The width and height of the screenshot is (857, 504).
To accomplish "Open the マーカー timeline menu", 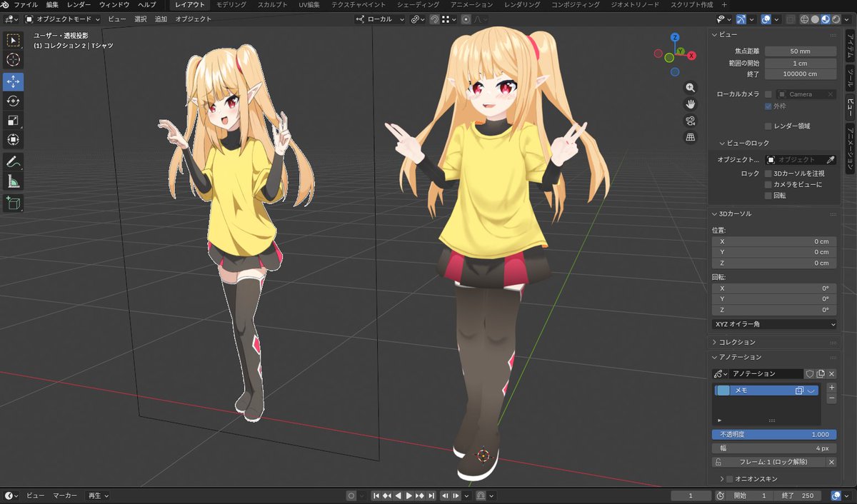I will click(65, 495).
